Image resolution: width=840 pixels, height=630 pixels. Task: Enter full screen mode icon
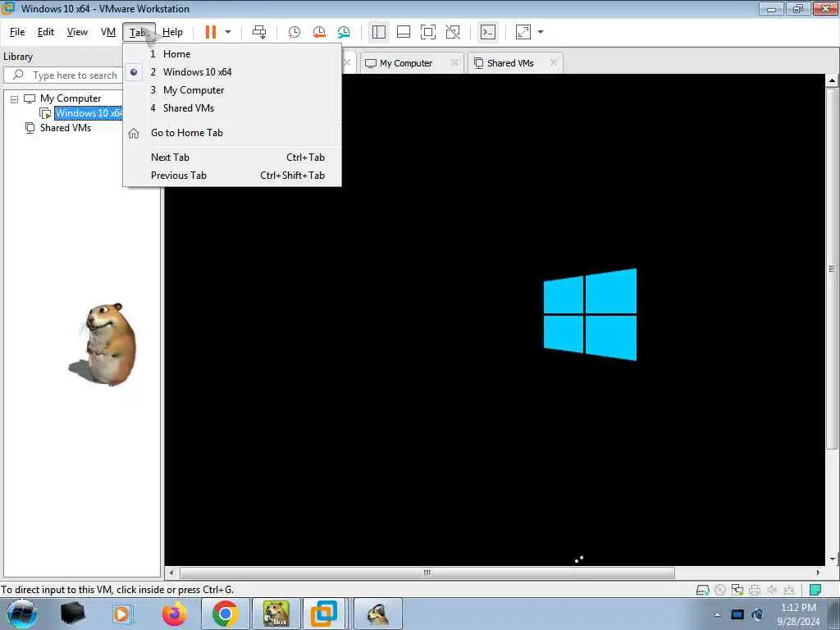(x=428, y=32)
